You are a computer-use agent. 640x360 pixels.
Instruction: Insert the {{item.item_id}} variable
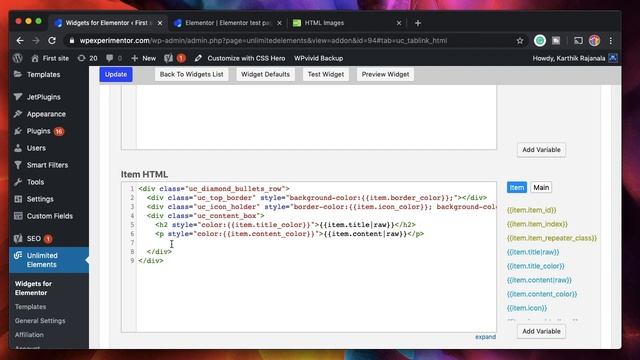tap(531, 210)
